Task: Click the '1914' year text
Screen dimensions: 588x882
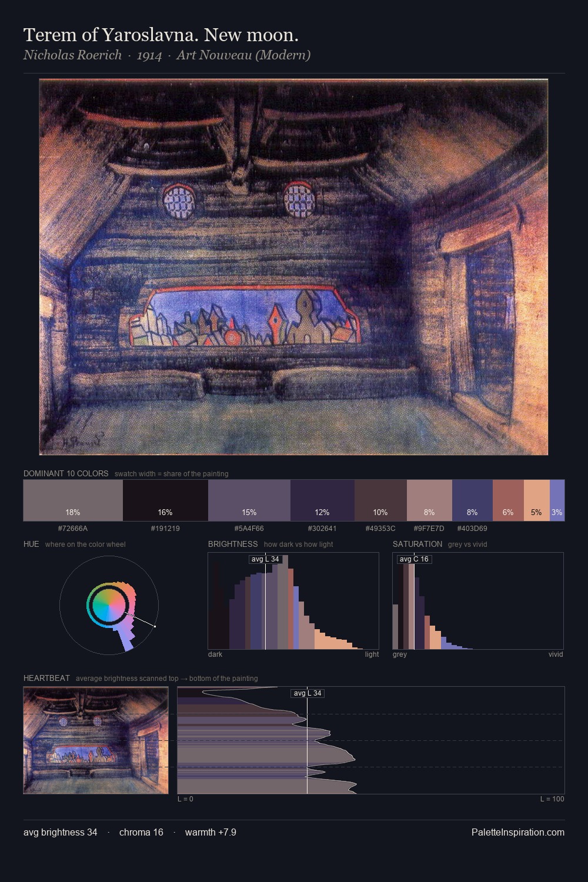Action: pos(149,55)
